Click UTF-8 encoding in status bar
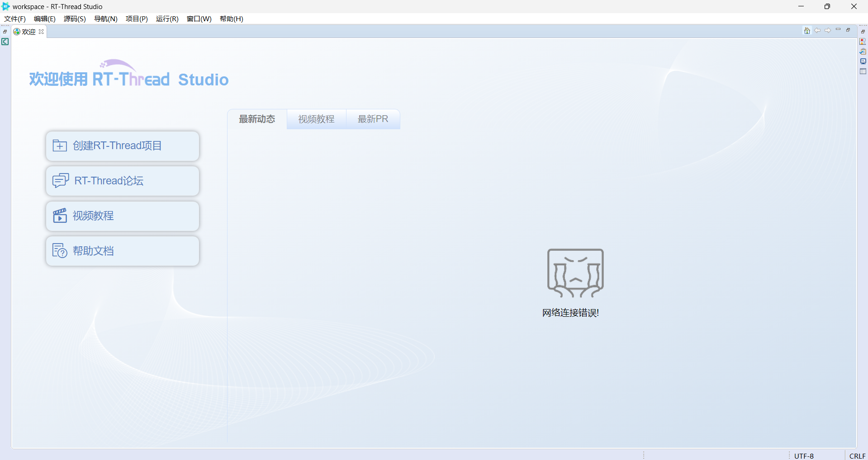Image resolution: width=868 pixels, height=460 pixels. point(804,456)
